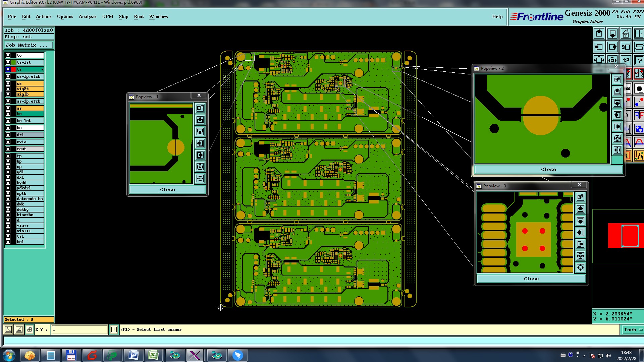Click the question mark help icon
This screenshot has width=644, height=362.
[639, 60]
